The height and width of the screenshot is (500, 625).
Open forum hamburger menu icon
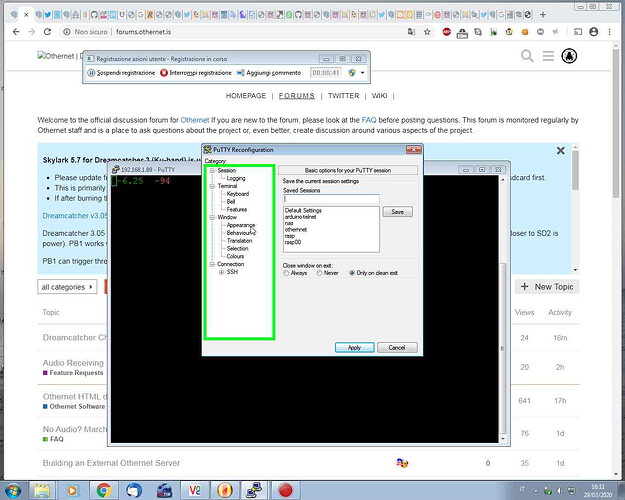[548, 56]
